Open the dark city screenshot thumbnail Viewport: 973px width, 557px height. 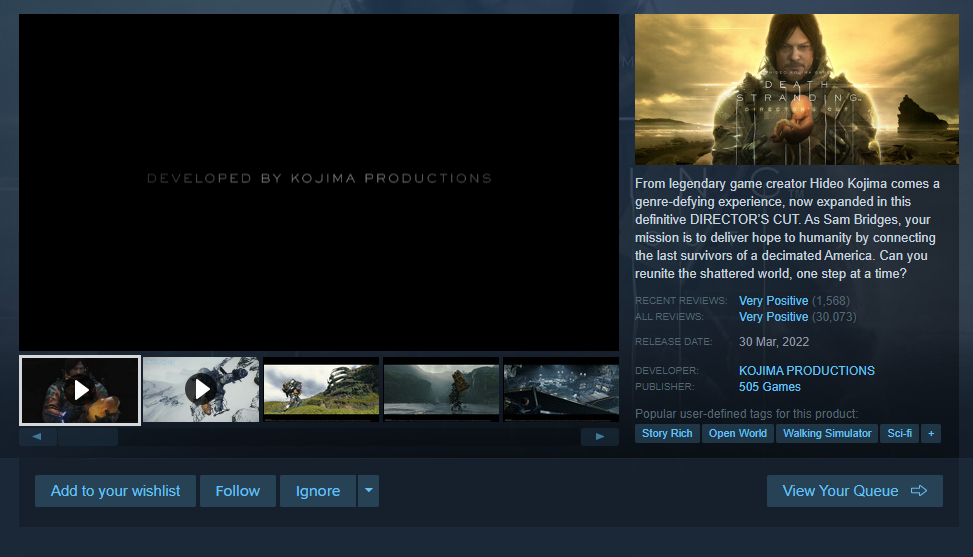(561, 390)
